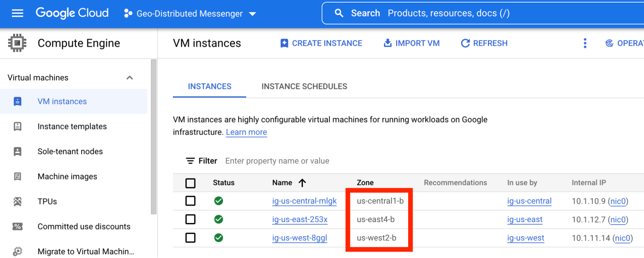Viewport: 644px width, 258px height.
Task: Click the Create Instance button
Action: [321, 43]
